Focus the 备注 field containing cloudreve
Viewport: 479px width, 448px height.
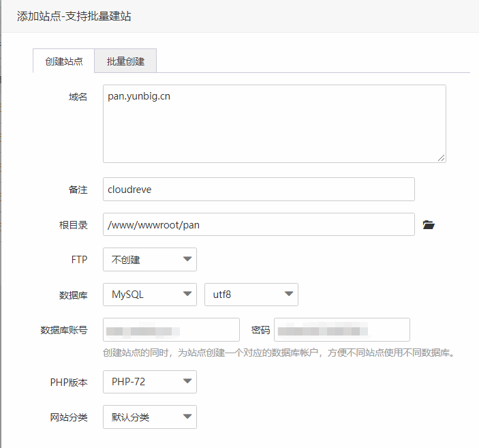(x=258, y=190)
